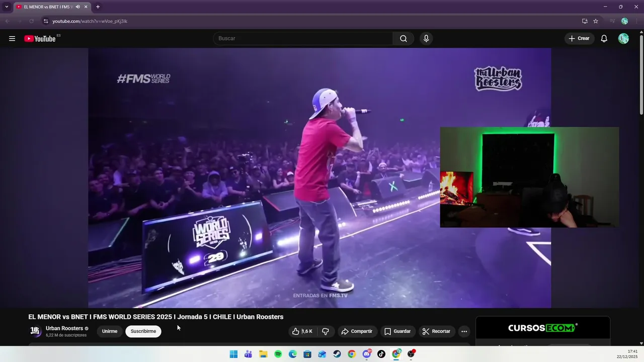Open Microsoft Edge from the taskbar
The image size is (644, 362).
tap(293, 354)
